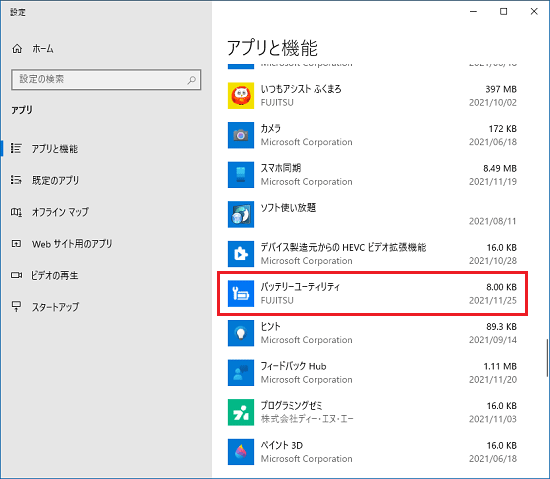Select the オフライン マップ sidebar icon
This screenshot has height=479, width=550.
pyautogui.click(x=16, y=212)
